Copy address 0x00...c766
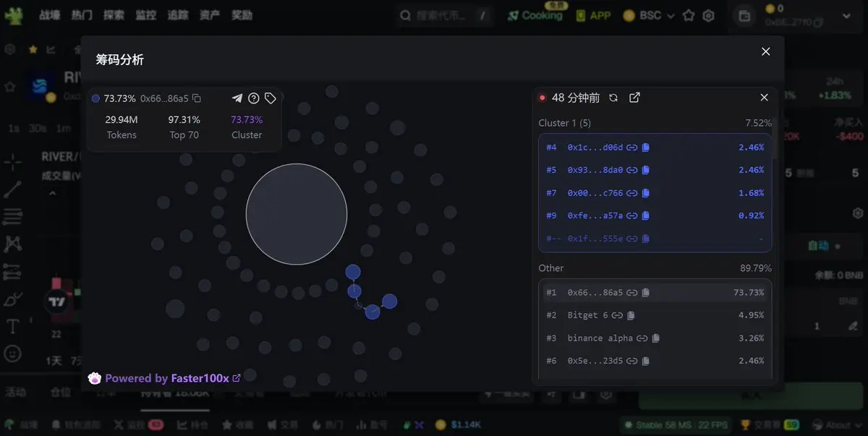 click(646, 193)
